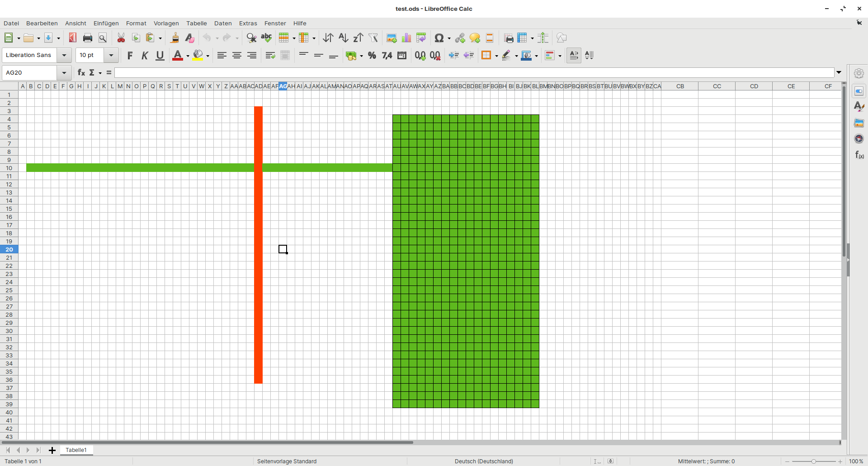Open Conditional Formatting dropdown arrow

560,56
